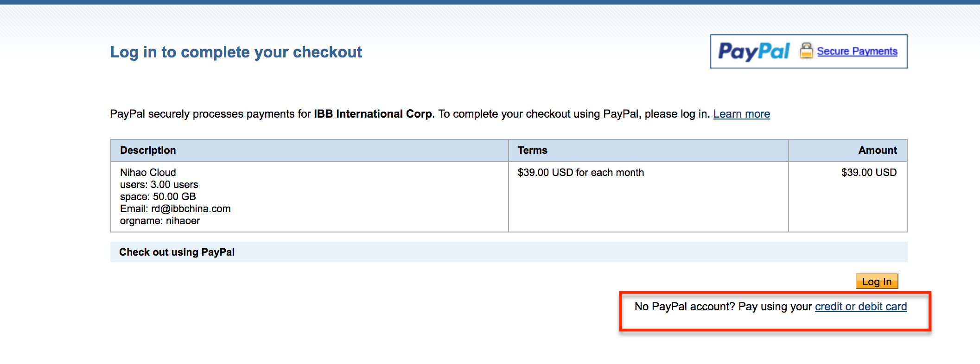Open the Learn more link

(742, 114)
